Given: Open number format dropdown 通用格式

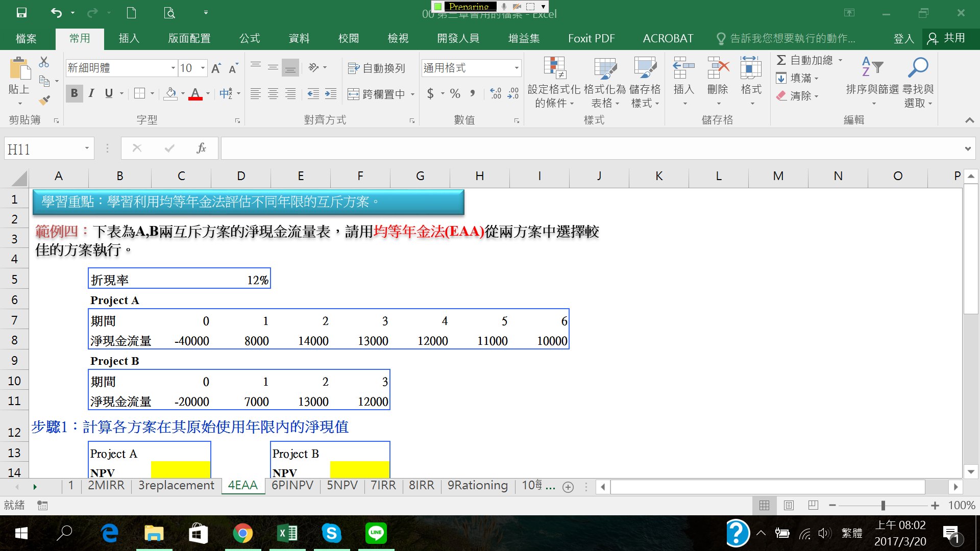Looking at the screenshot, I should point(517,68).
